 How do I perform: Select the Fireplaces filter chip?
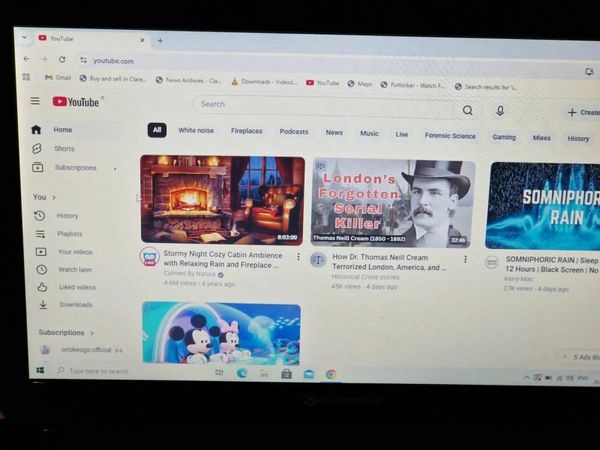tap(247, 132)
